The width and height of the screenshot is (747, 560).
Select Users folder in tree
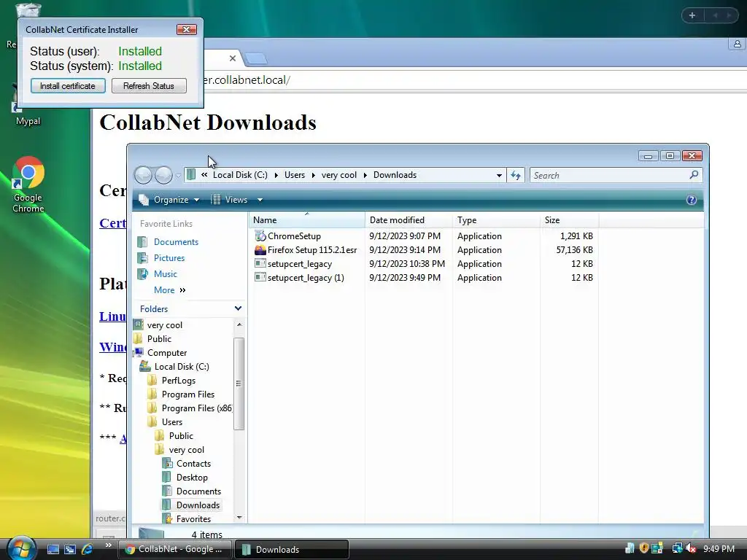click(172, 421)
